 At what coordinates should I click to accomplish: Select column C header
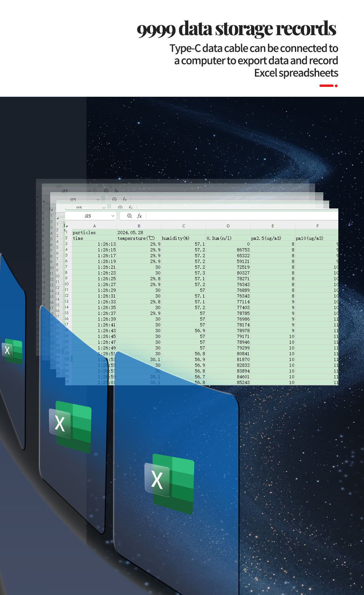184,226
